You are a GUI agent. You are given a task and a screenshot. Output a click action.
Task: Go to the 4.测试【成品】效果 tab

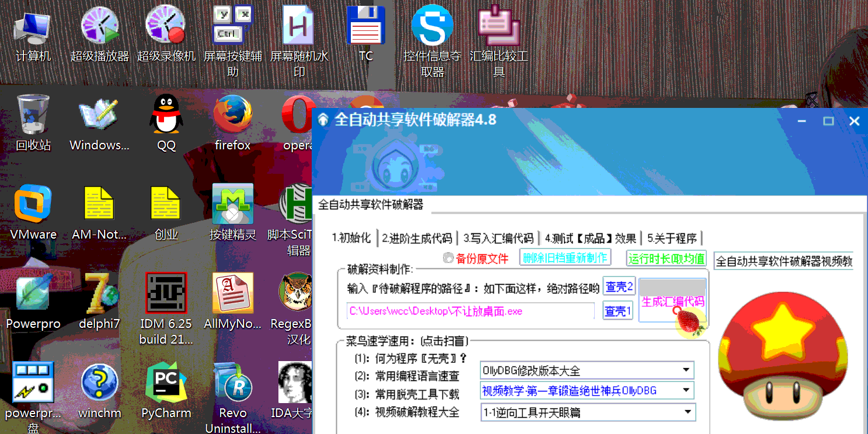pyautogui.click(x=591, y=238)
